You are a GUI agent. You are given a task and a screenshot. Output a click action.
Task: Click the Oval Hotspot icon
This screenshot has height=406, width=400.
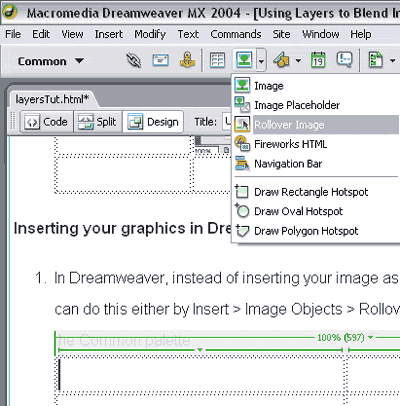(242, 210)
